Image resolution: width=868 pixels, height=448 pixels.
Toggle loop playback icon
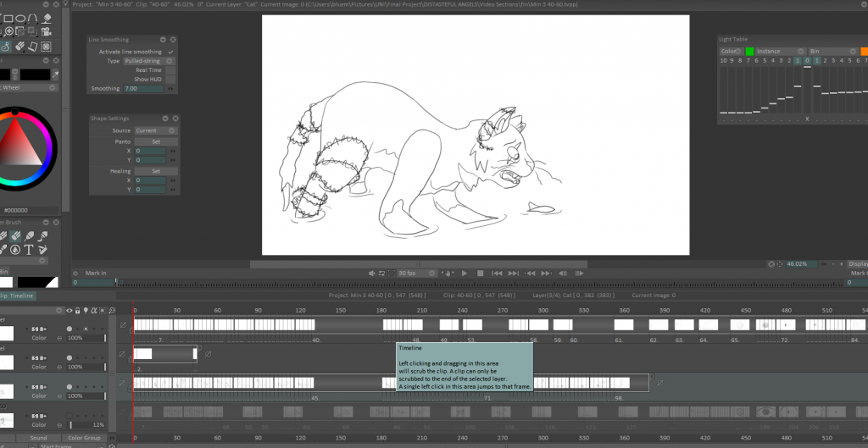point(381,274)
